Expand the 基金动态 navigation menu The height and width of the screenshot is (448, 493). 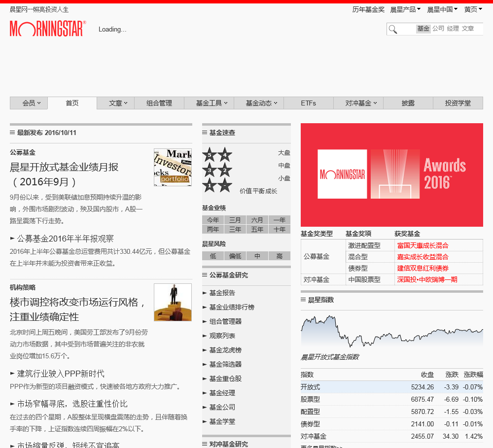[x=259, y=103]
